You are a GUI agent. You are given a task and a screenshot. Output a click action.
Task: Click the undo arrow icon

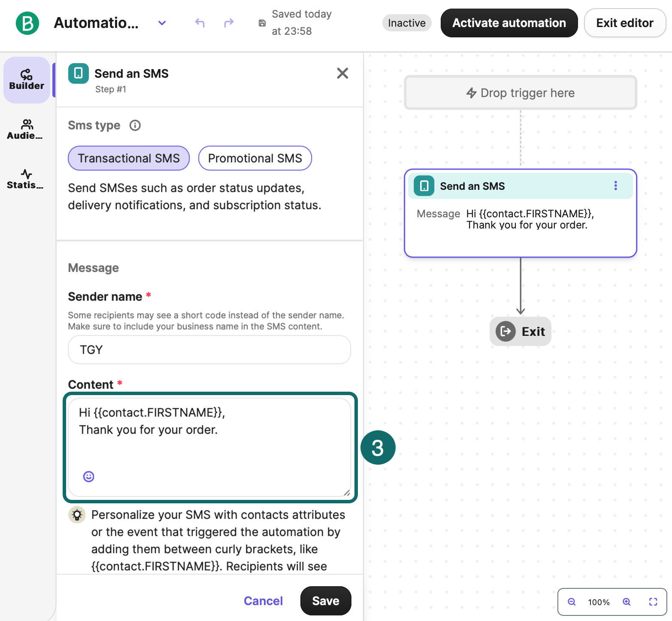[200, 23]
